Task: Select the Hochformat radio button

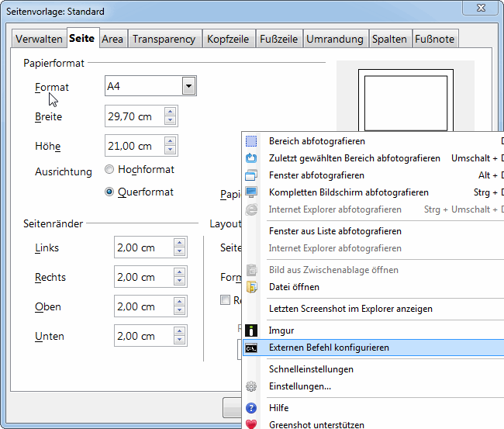Action: 109,169
